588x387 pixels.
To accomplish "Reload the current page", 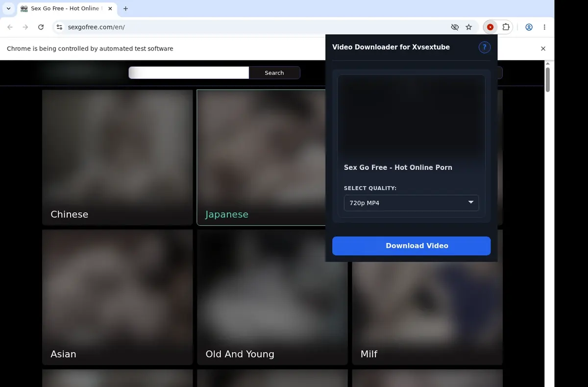I will pos(41,27).
